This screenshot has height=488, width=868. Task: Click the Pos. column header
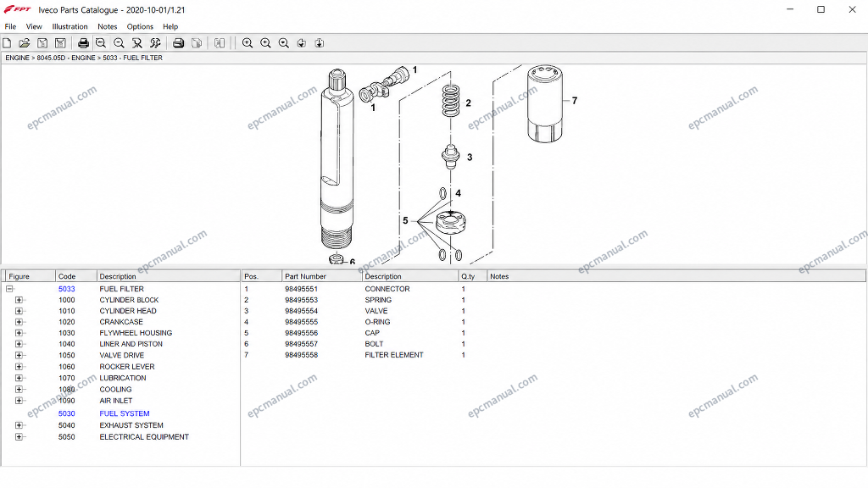(x=261, y=276)
